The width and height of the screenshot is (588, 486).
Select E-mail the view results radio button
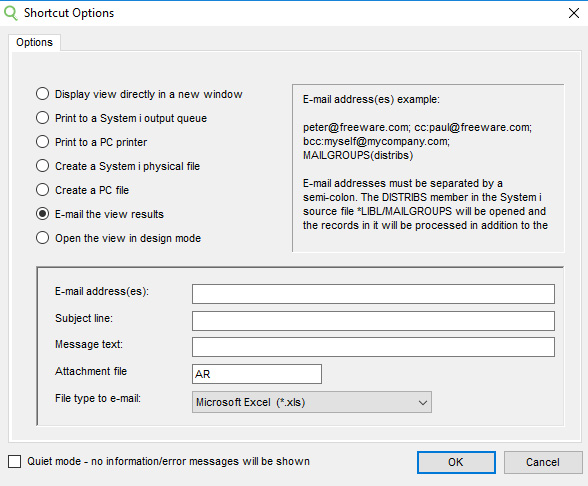pyautogui.click(x=42, y=214)
